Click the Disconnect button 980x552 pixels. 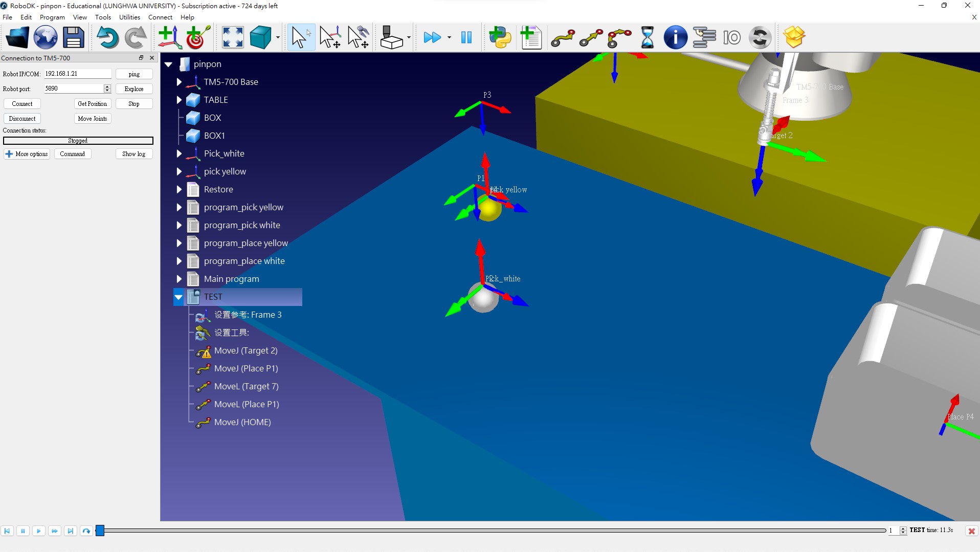(x=22, y=119)
